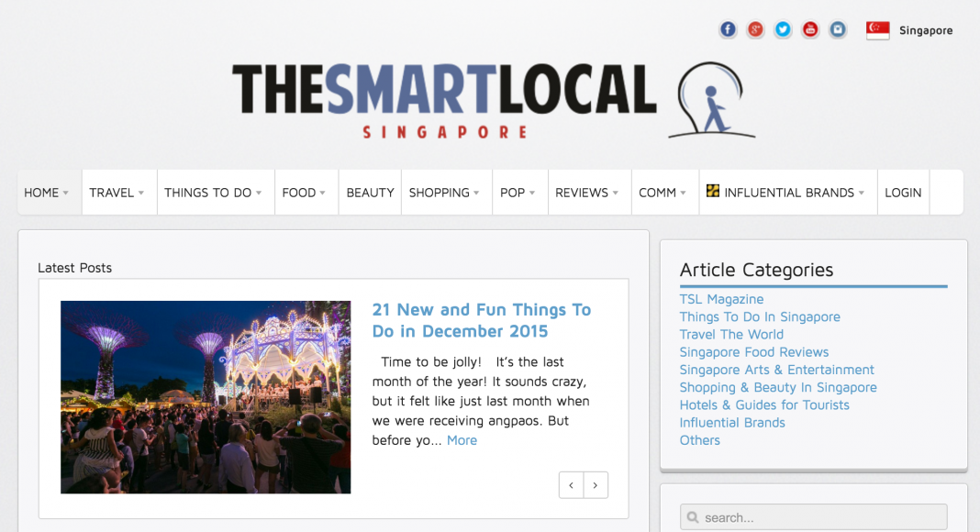Image resolution: width=980 pixels, height=532 pixels.
Task: Open the Google Plus social icon
Action: point(755,29)
